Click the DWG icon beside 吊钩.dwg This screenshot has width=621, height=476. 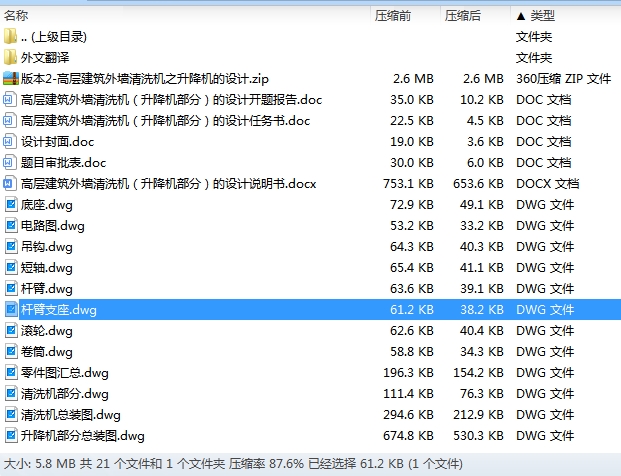pyautogui.click(x=11, y=246)
